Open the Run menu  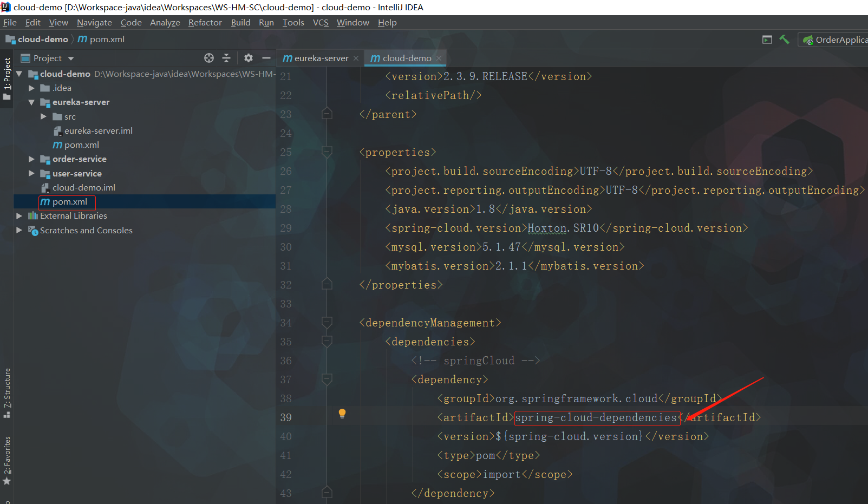click(x=266, y=22)
